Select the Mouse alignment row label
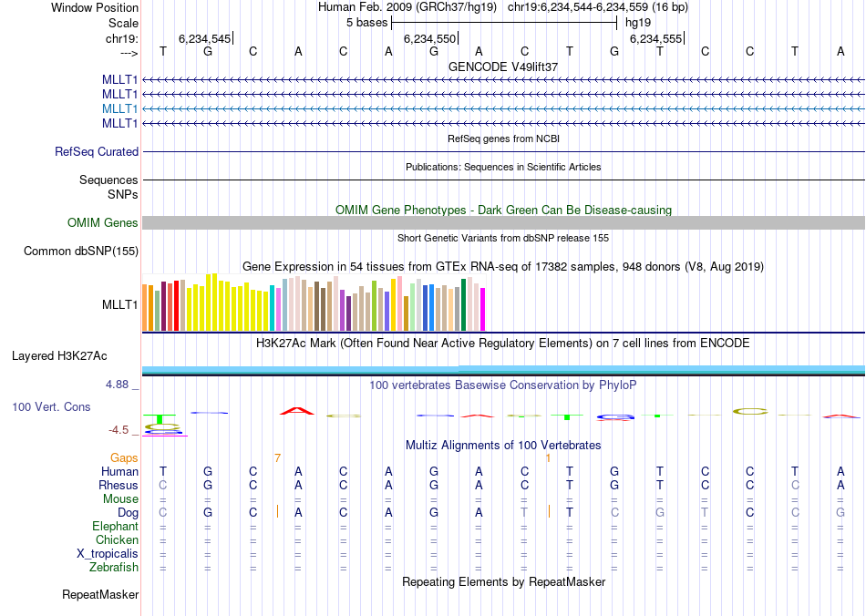 click(120, 499)
